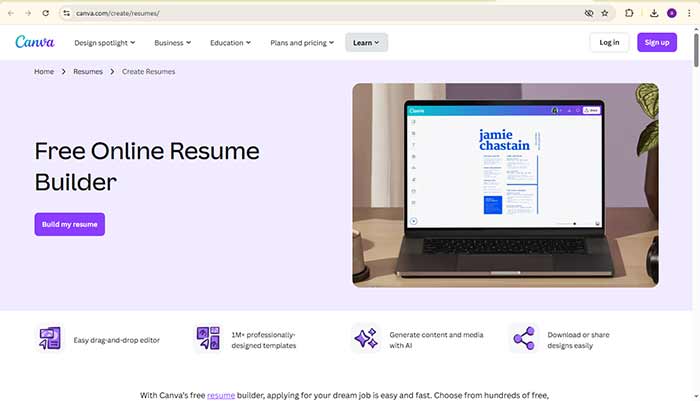
Task: Go to Home breadcrumb
Action: click(x=44, y=71)
